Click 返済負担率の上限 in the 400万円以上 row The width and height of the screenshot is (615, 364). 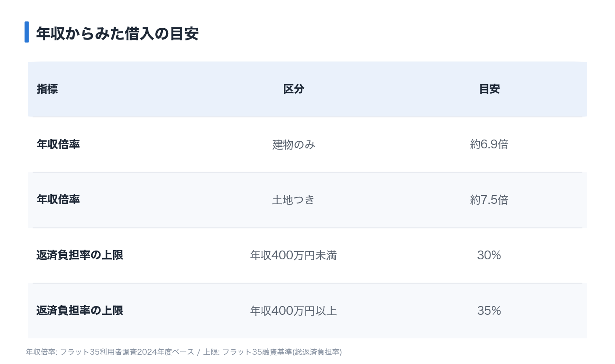click(80, 311)
